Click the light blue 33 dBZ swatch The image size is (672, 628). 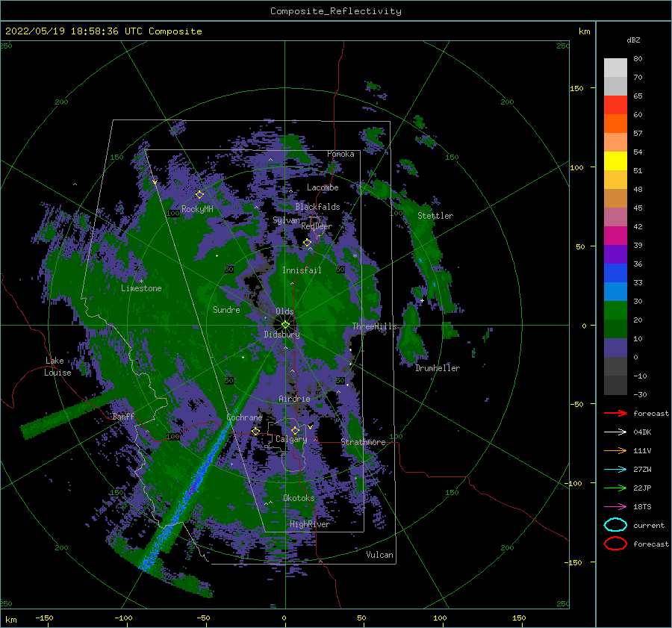coord(615,291)
